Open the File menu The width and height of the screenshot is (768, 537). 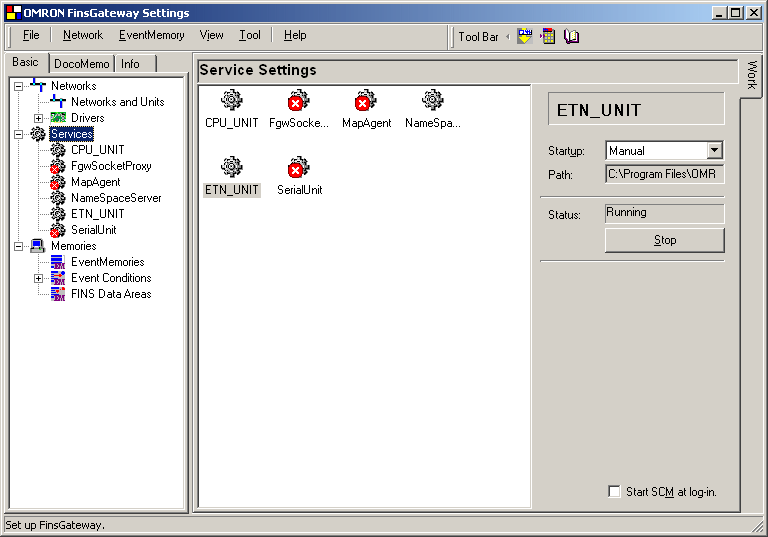click(x=31, y=35)
